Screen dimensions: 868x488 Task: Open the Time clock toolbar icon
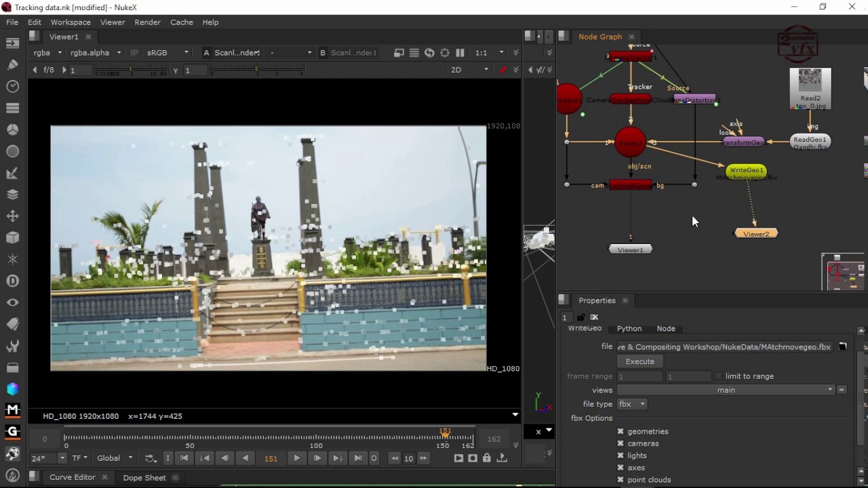click(12, 87)
